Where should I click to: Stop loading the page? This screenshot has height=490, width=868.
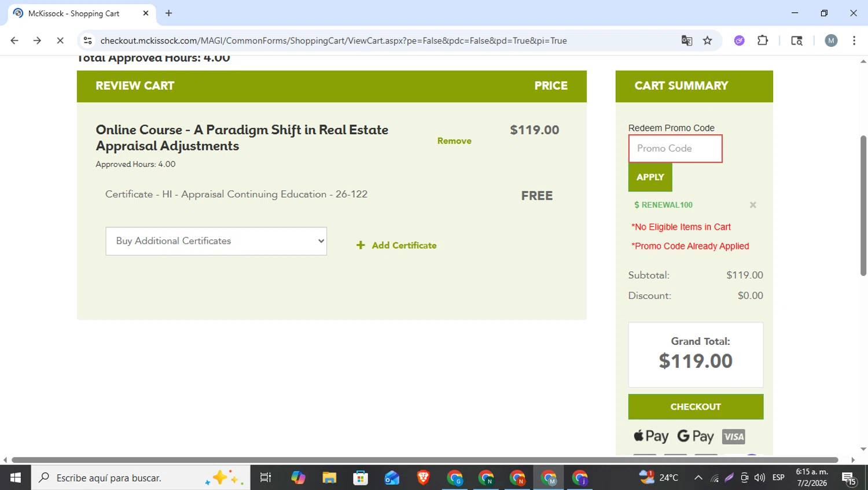tap(60, 40)
